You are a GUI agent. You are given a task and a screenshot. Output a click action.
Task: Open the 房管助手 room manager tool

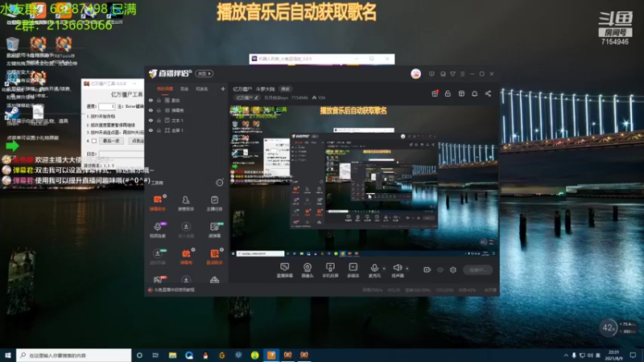186,203
